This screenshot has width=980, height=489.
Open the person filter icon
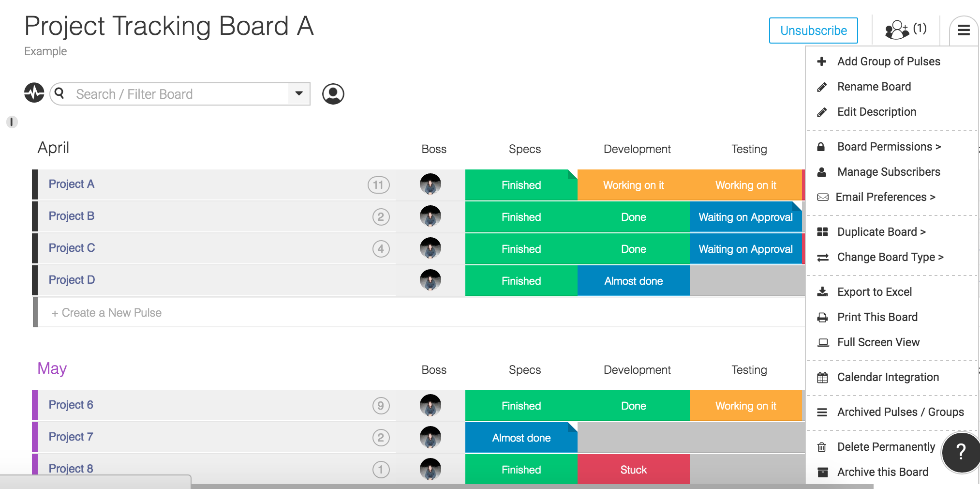[x=333, y=94]
